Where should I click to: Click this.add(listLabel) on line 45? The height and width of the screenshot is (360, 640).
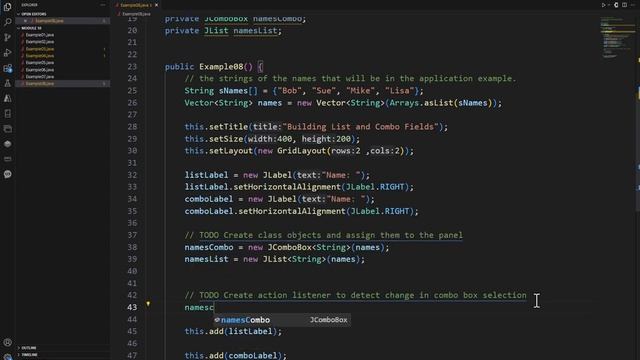[233, 331]
